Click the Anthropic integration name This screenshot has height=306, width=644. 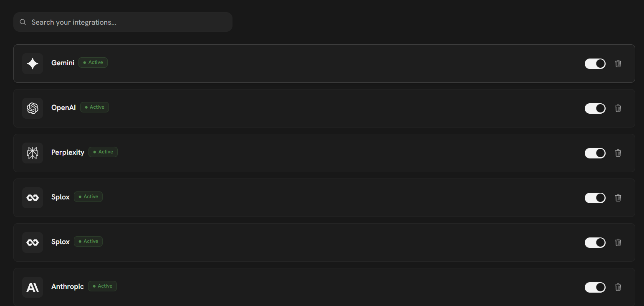pos(68,286)
